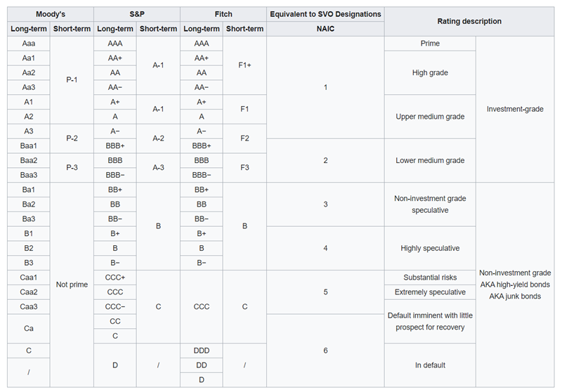Viewport: 562px width, 392px height.
Task: Select the A-3 short-term rating cell
Action: tap(158, 167)
